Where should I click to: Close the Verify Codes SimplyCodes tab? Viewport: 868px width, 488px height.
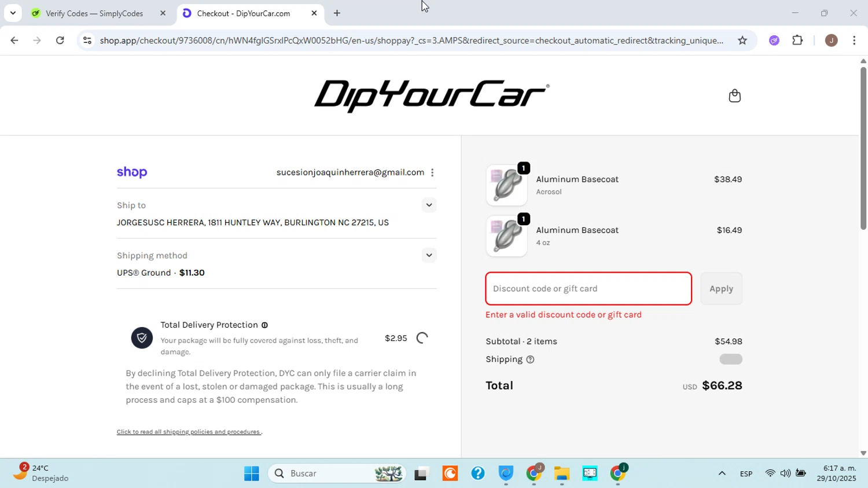163,13
